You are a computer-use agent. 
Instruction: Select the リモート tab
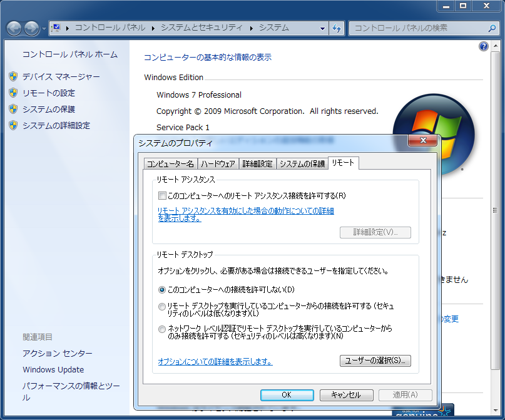tap(343, 163)
